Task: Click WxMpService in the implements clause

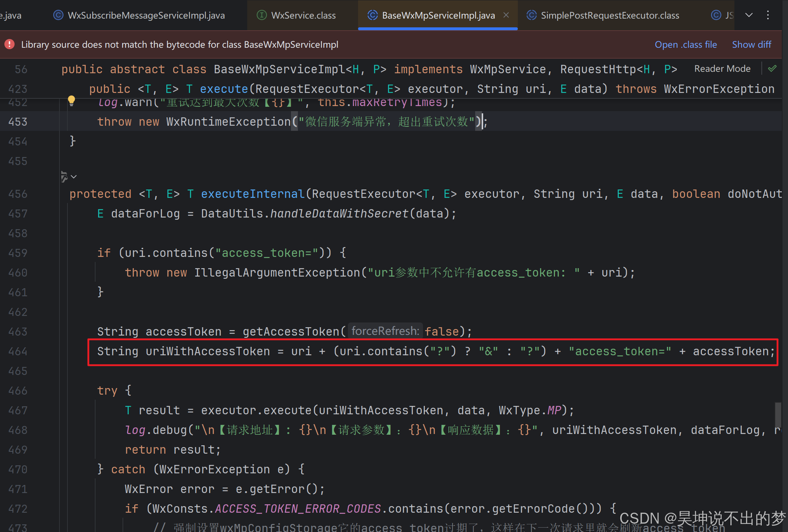Action: coord(508,69)
